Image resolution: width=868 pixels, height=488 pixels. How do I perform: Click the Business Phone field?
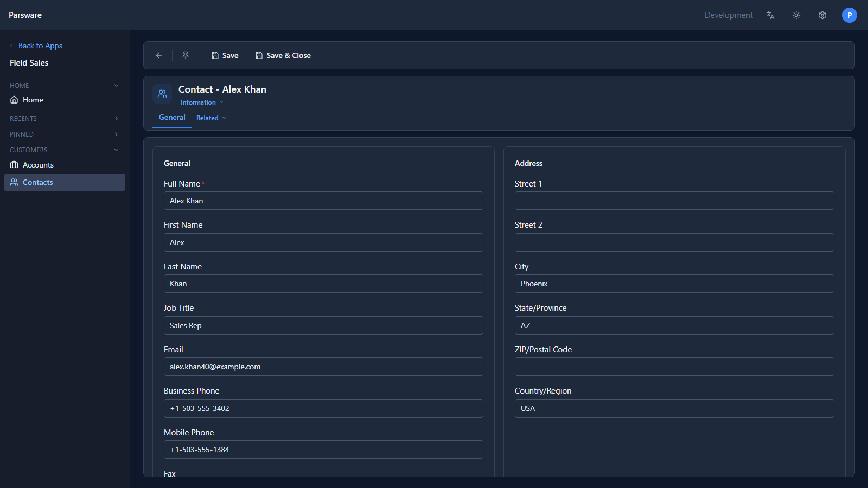pos(323,408)
